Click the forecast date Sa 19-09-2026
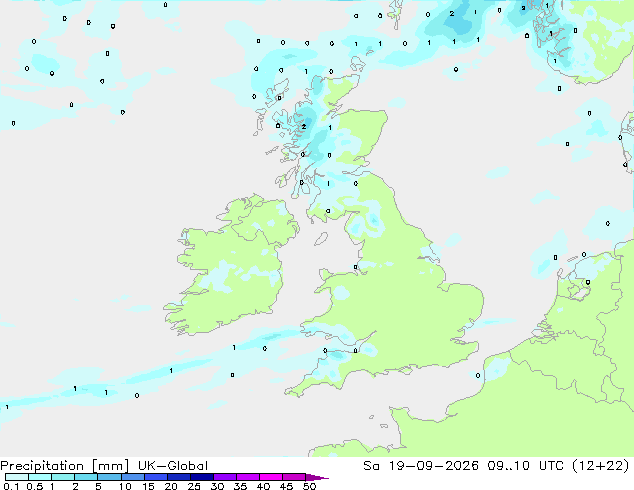The height and width of the screenshot is (490, 634). coord(421,466)
